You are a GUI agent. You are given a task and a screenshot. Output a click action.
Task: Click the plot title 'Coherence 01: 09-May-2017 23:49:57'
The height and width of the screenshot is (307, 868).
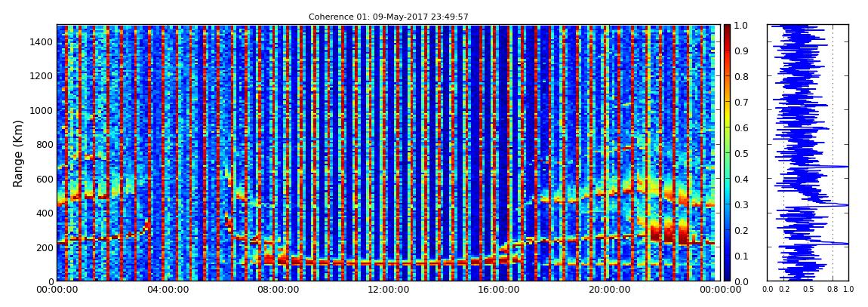[x=388, y=17]
